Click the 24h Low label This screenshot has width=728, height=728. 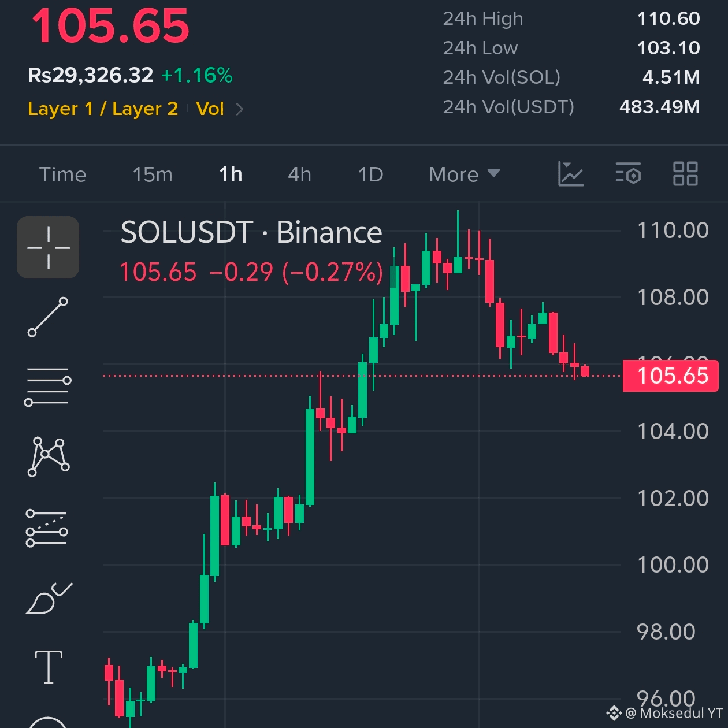click(480, 48)
